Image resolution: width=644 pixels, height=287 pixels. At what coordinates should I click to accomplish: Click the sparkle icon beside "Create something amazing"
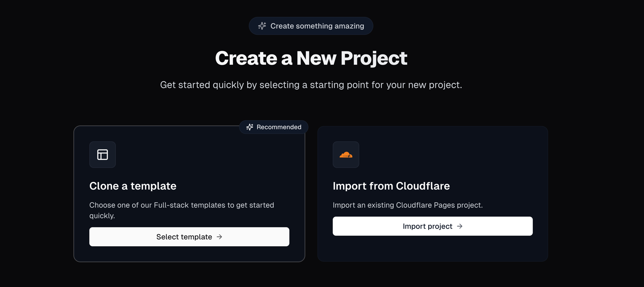coord(262,26)
